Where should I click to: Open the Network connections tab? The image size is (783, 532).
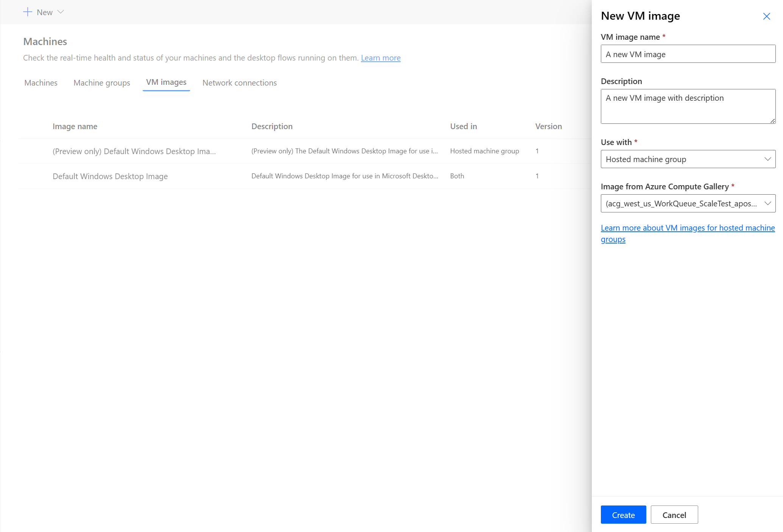click(x=239, y=83)
